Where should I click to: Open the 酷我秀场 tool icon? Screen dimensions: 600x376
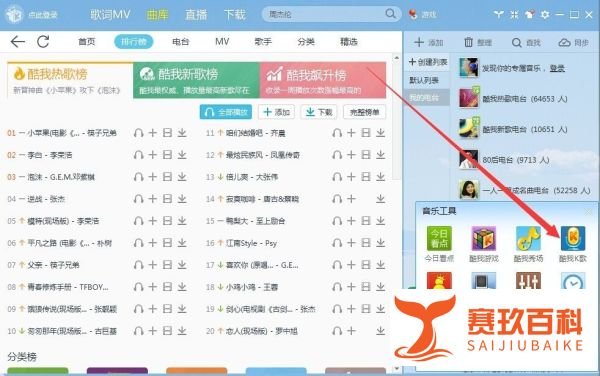[528, 239]
